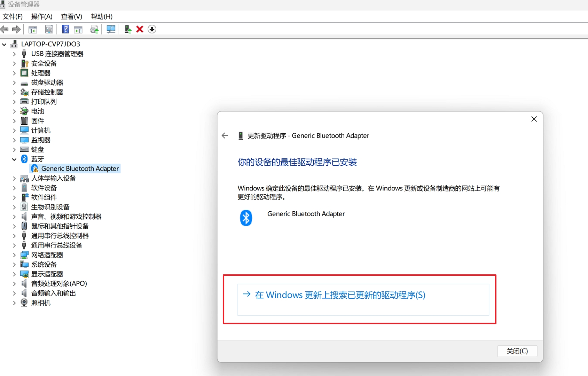The width and height of the screenshot is (588, 376).
Task: Click the blue Help question mark icon
Action: point(65,29)
